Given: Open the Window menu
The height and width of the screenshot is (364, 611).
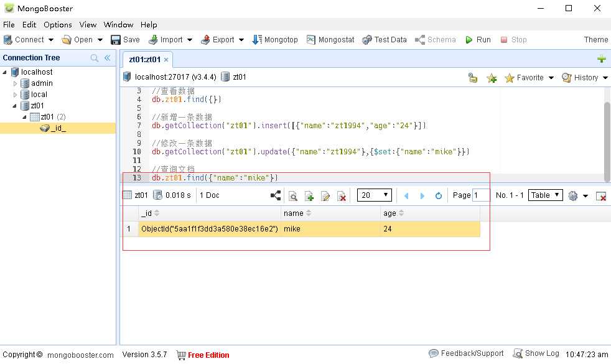Looking at the screenshot, I should pyautogui.click(x=118, y=24).
